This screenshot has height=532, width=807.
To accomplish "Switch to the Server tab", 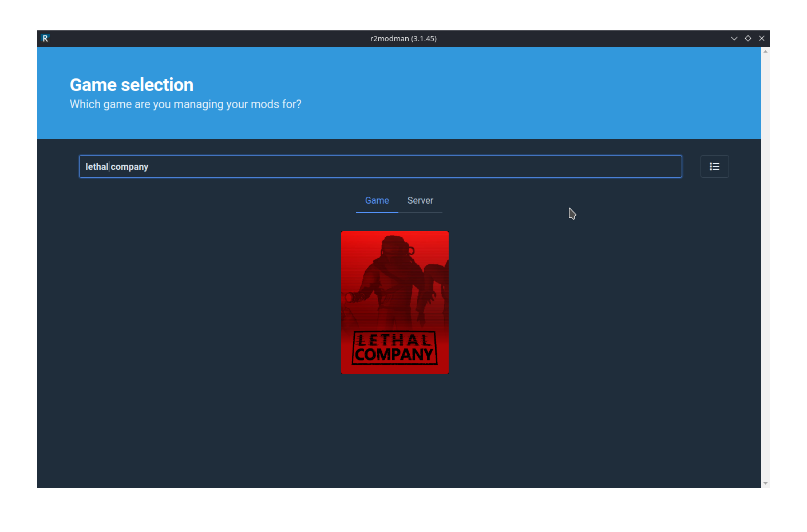I will (x=420, y=201).
